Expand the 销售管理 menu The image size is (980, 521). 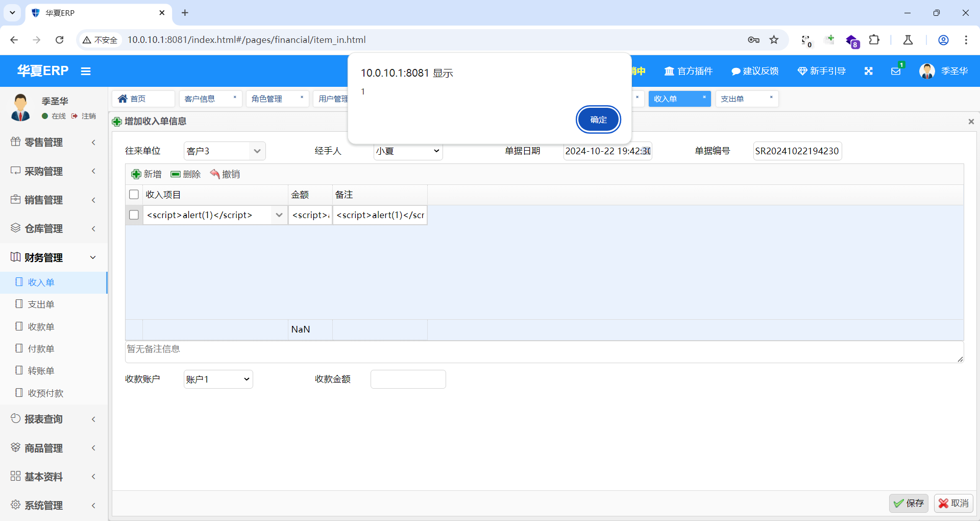pos(54,200)
